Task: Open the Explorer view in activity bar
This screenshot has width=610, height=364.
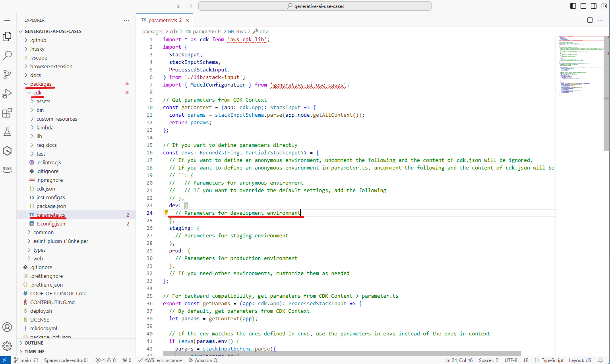Action: pyautogui.click(x=7, y=37)
